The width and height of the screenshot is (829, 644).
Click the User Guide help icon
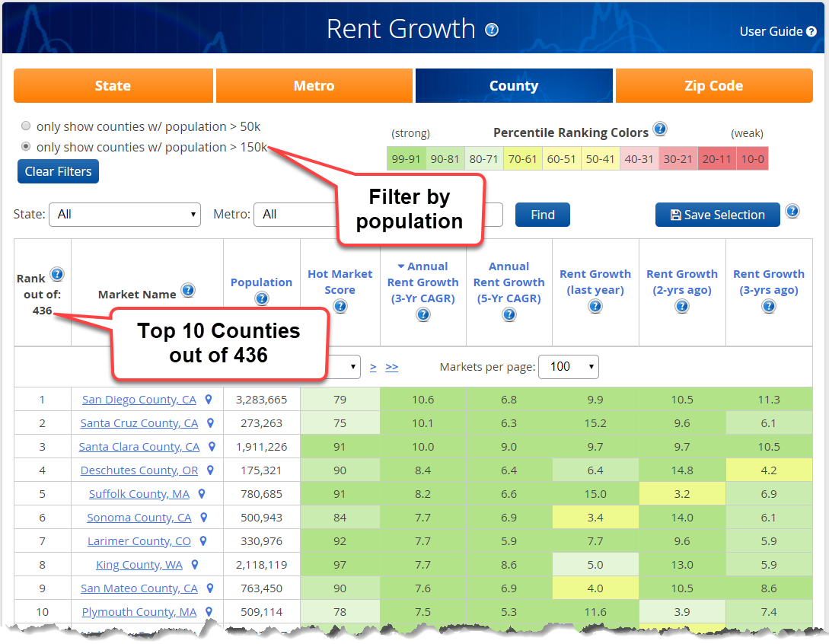(811, 32)
